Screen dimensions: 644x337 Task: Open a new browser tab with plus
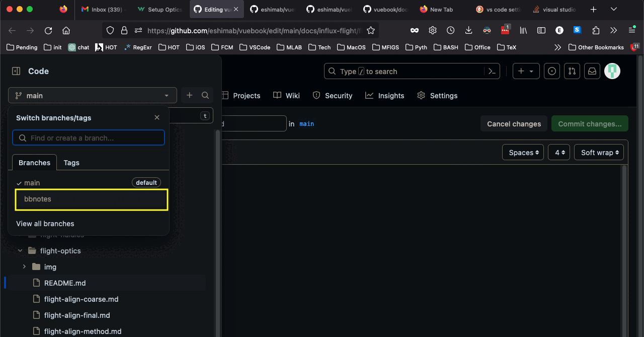tap(594, 9)
